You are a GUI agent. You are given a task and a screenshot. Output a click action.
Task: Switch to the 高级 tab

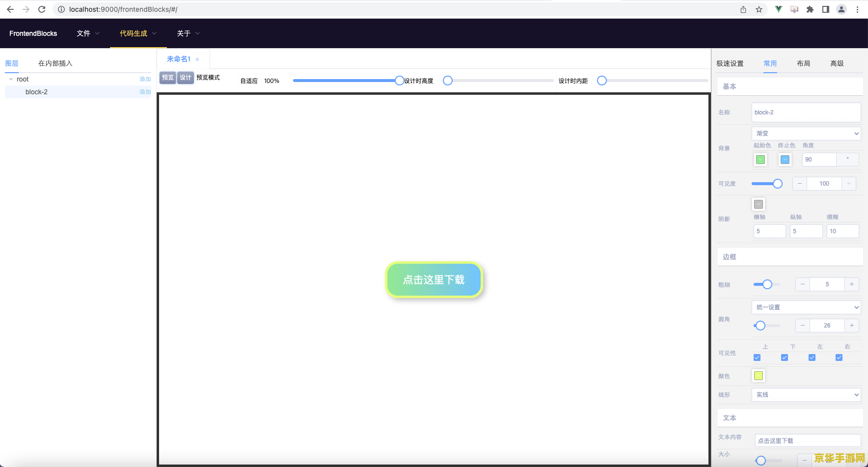(837, 63)
